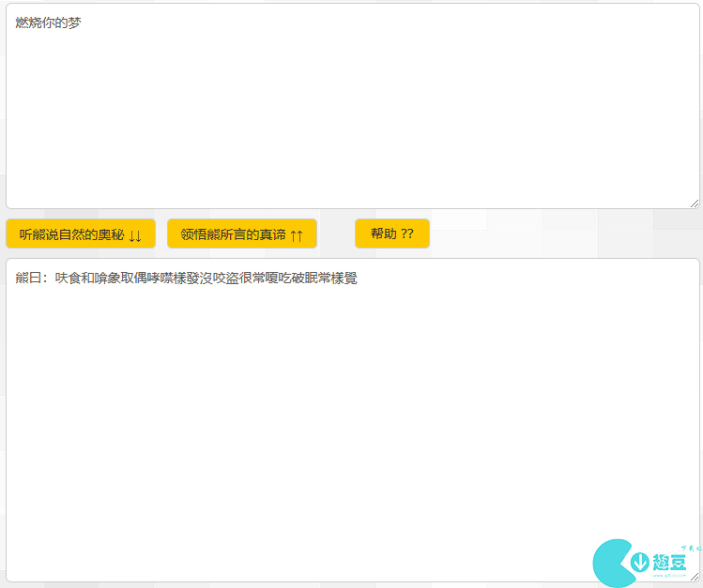Place cursor at end of encoded bear text
This screenshot has width=703, height=588.
358,279
